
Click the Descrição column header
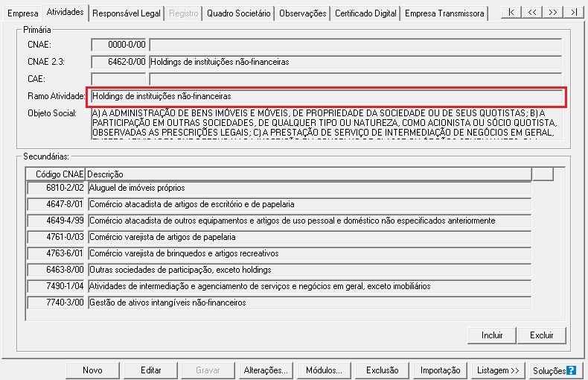click(x=308, y=174)
